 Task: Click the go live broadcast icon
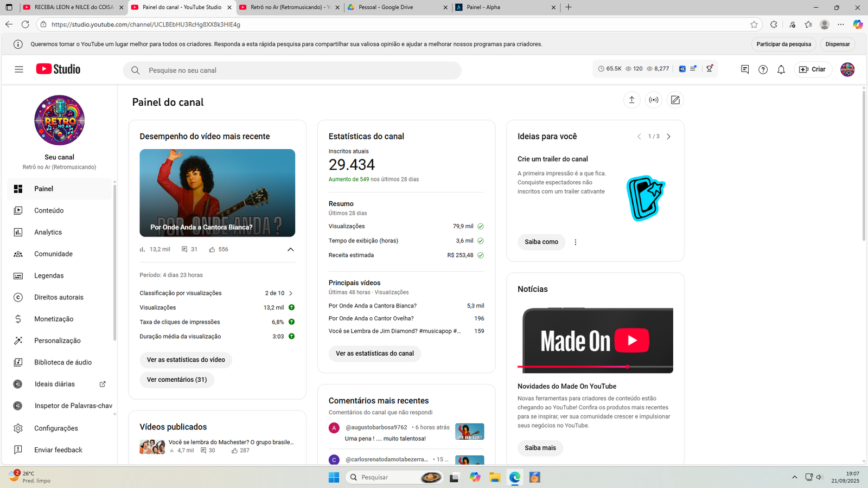[654, 100]
